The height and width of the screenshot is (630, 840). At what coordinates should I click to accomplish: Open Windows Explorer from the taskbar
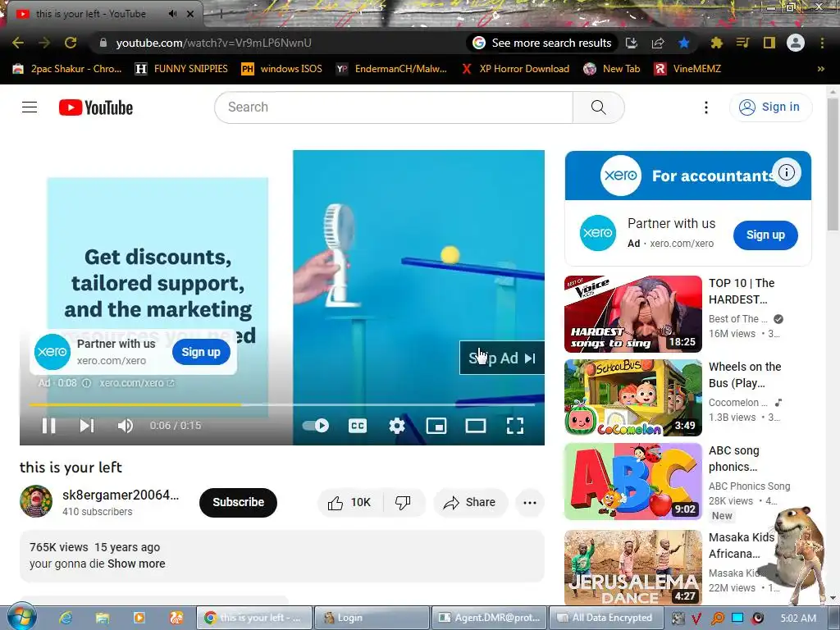click(103, 618)
